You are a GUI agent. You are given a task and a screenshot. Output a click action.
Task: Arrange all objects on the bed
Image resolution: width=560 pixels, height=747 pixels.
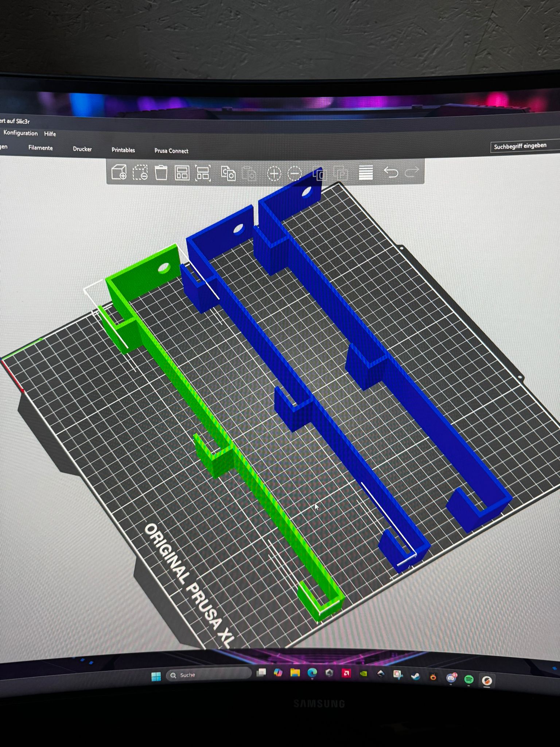[x=182, y=173]
